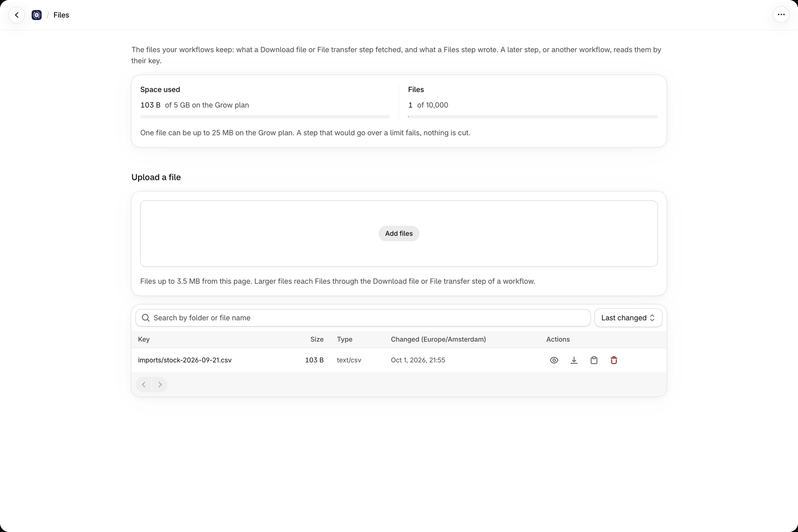This screenshot has width=798, height=532.
Task: Click the Space used label
Action: pos(160,90)
